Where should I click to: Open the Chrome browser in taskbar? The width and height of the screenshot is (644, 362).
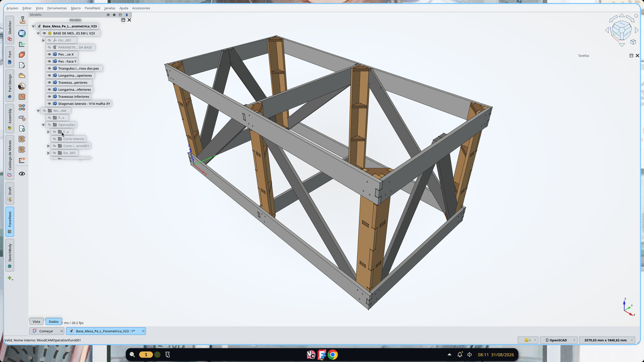tap(333, 355)
